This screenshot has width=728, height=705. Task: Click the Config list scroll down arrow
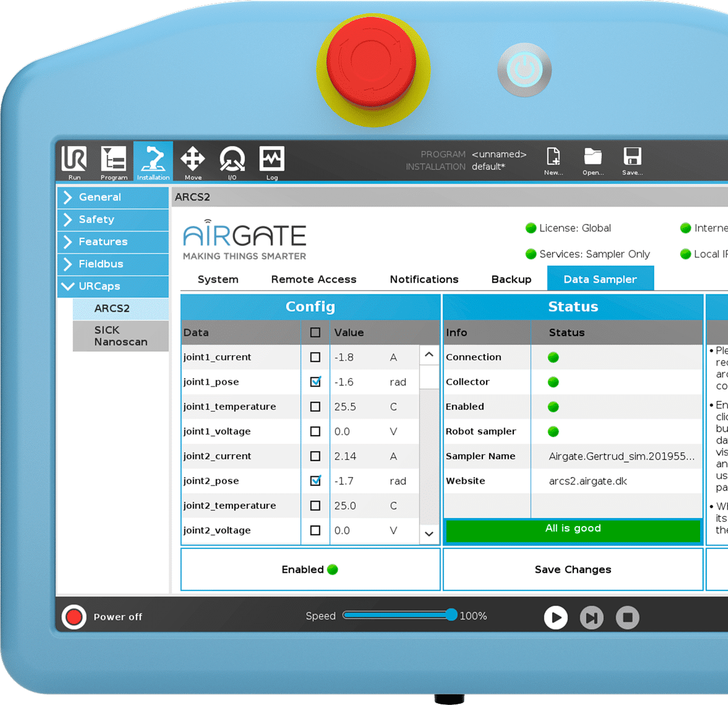pos(430,534)
